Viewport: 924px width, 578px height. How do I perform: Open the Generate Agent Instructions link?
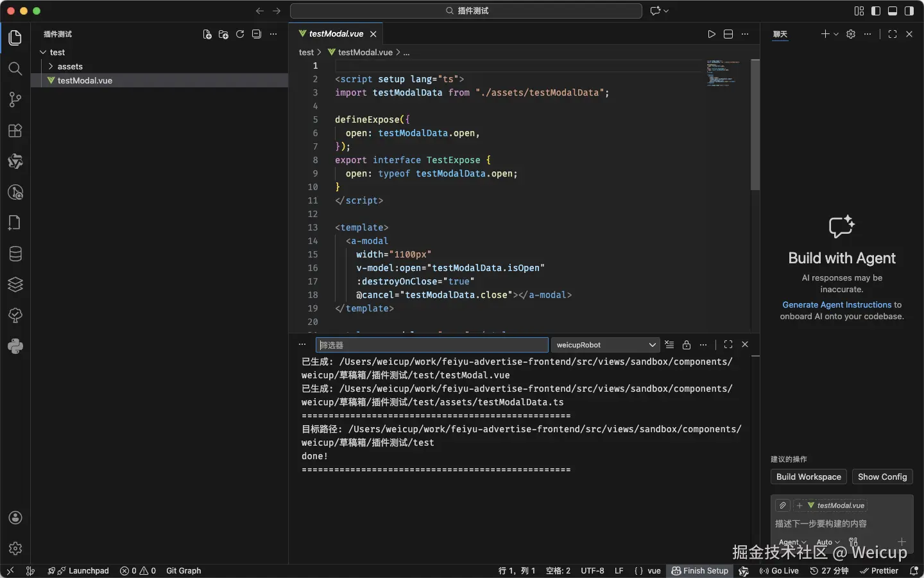coord(837,305)
